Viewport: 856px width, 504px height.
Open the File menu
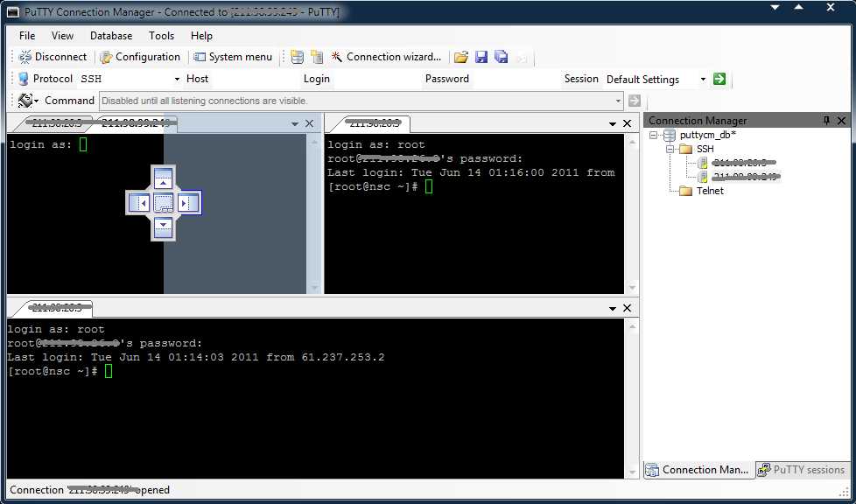pos(27,36)
